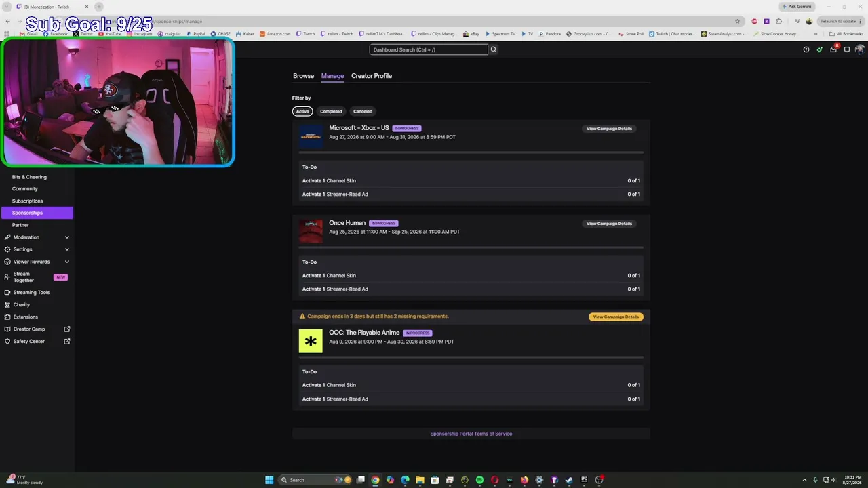Open Epic Games launcher from the taskbar
Viewport: 868px width, 488px height.
(584, 480)
